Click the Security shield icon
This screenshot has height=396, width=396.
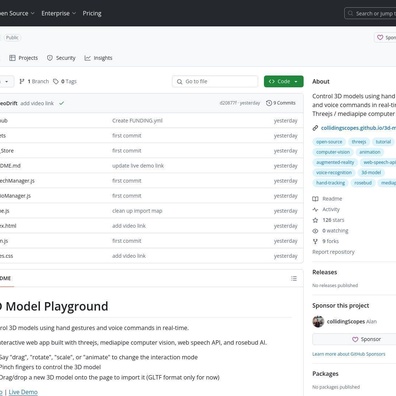point(50,58)
